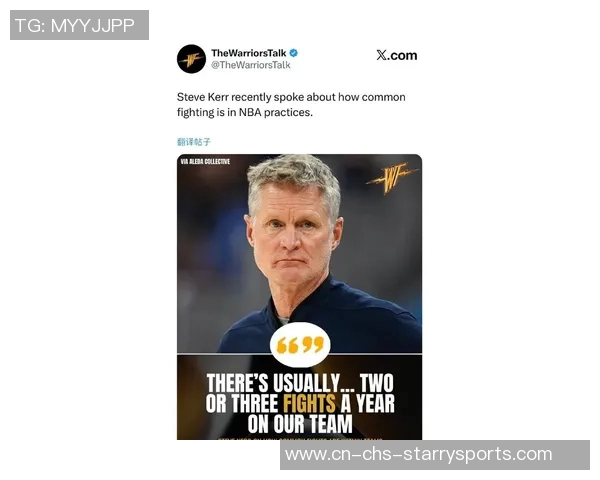Open the @TheWarriorsTalk handle link
The width and height of the screenshot is (600, 480).
click(x=251, y=65)
